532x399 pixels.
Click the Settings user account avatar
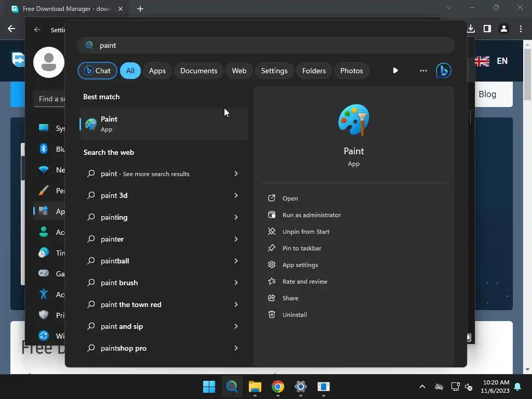coord(49,62)
